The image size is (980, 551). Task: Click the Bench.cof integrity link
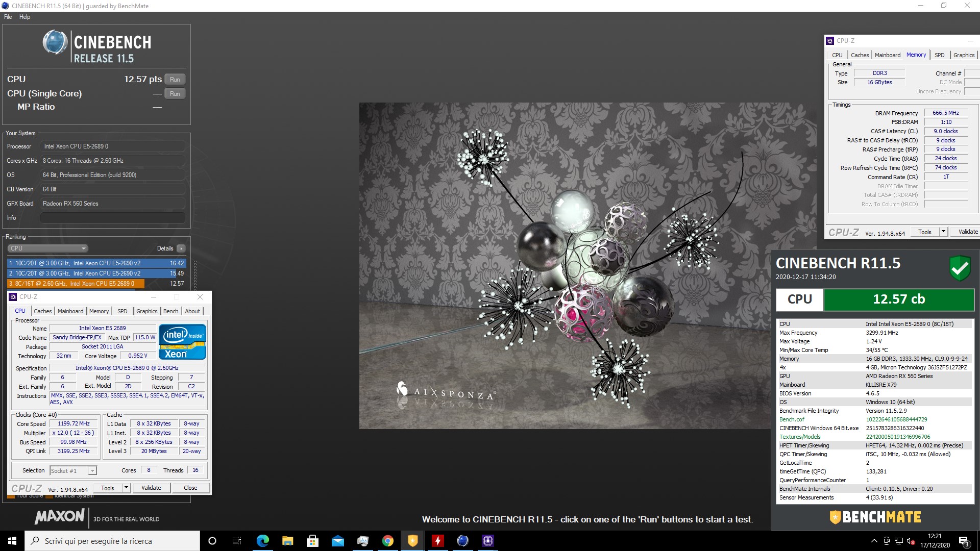[x=792, y=419]
